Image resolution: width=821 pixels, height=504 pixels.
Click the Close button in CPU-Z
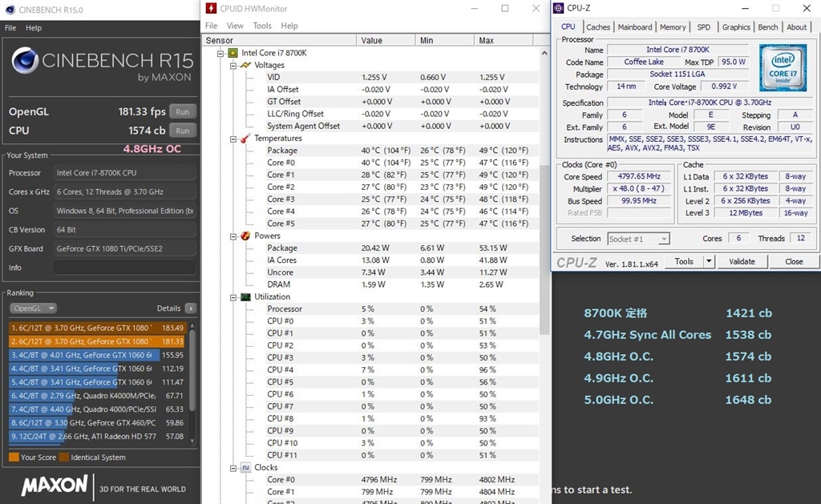794,261
